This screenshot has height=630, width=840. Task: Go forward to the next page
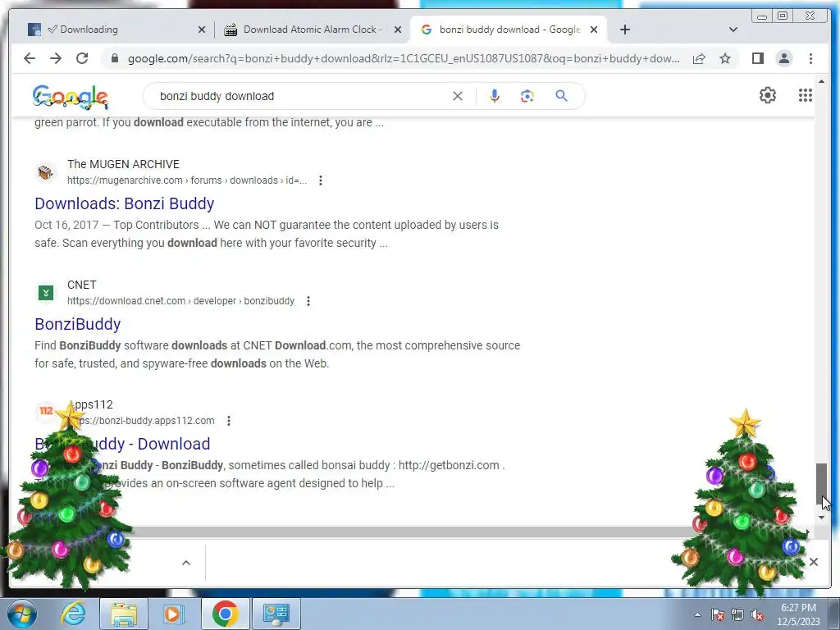click(56, 58)
